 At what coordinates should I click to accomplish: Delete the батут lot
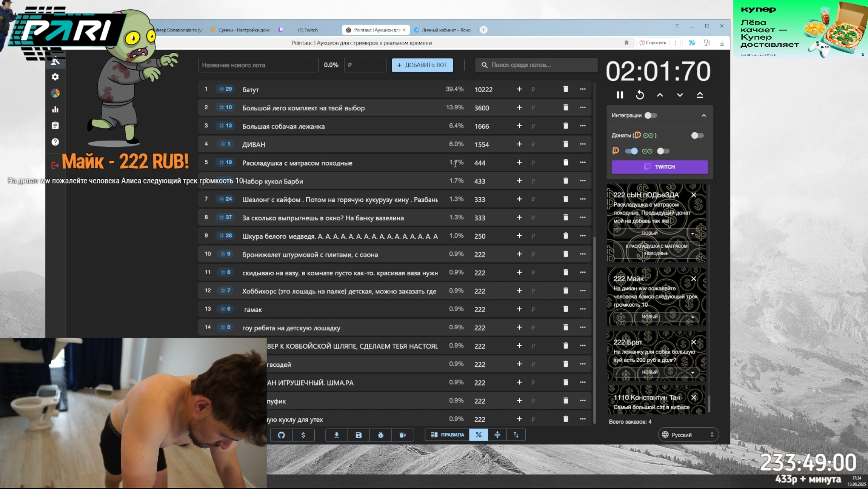566,89
